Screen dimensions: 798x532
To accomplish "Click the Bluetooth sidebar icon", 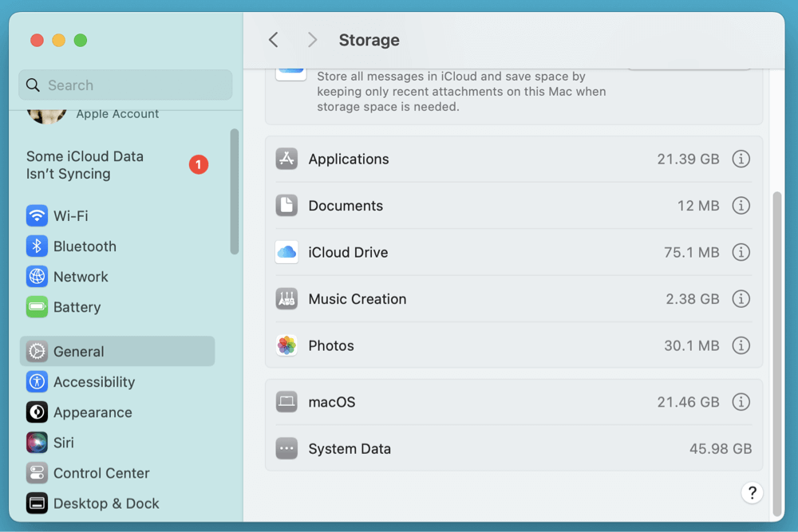I will [37, 246].
